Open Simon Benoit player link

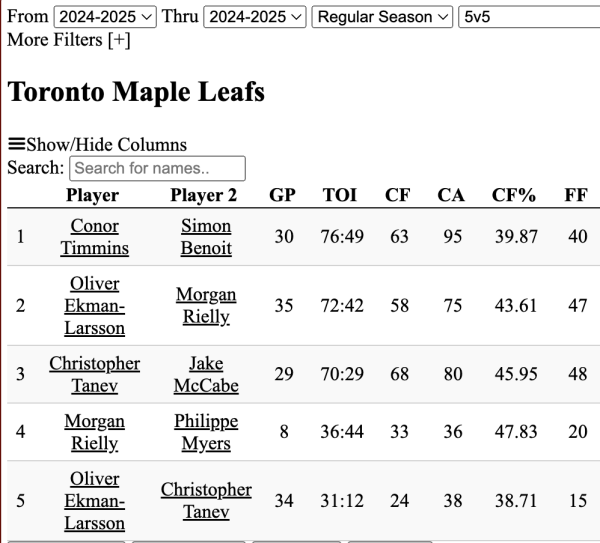pos(206,237)
